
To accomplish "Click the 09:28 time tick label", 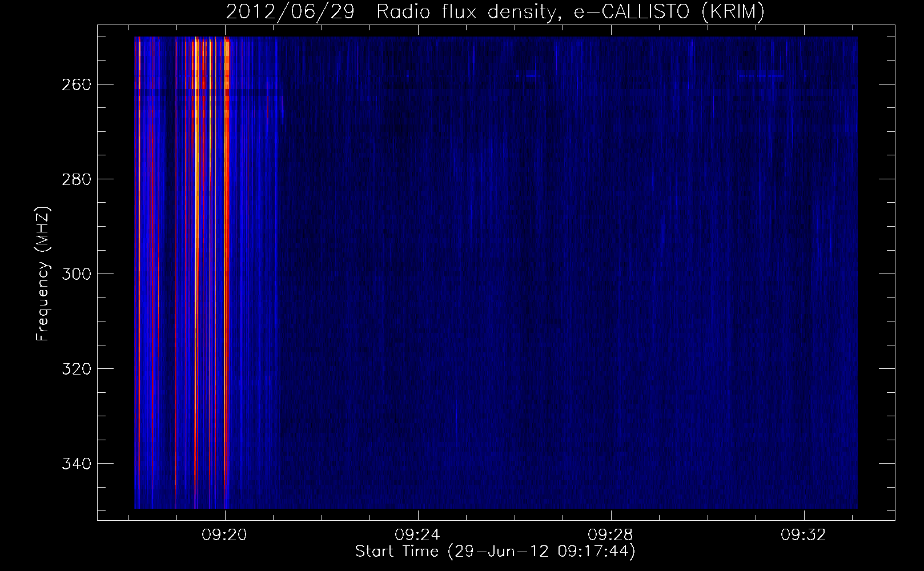I will pos(611,535).
